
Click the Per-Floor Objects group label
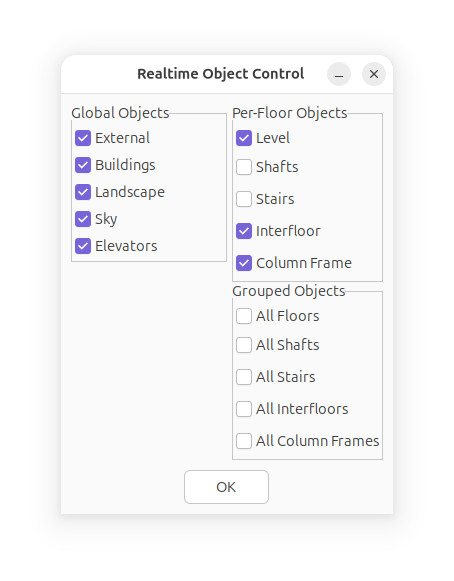290,113
